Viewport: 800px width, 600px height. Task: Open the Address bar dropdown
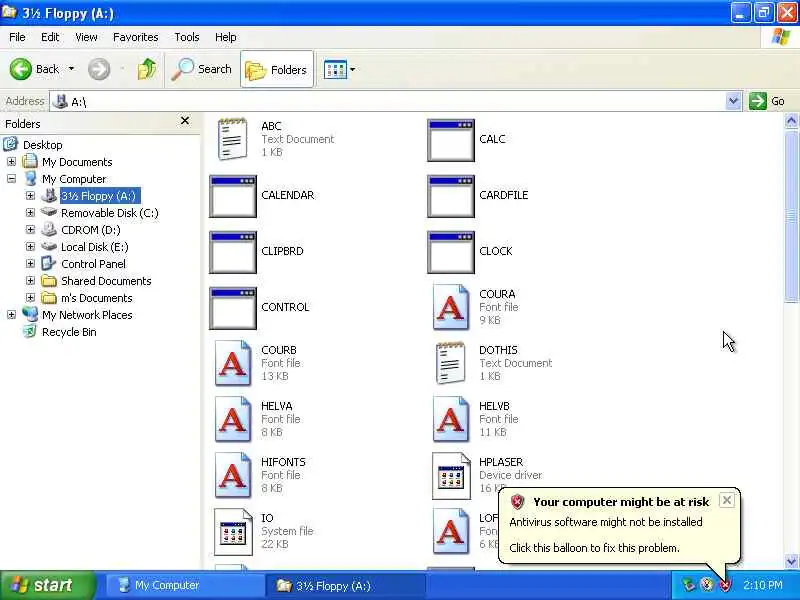(x=733, y=101)
